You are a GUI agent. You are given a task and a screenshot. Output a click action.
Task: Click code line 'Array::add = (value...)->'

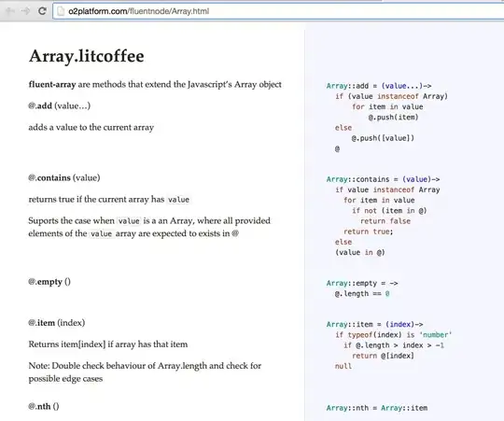pos(379,86)
